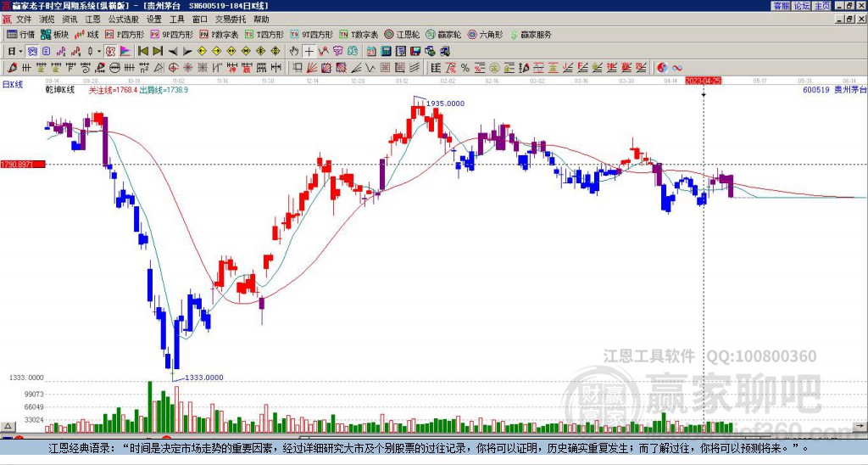This screenshot has width=868, height=465.
Task: Open the 浏览 menu
Action: (x=47, y=20)
